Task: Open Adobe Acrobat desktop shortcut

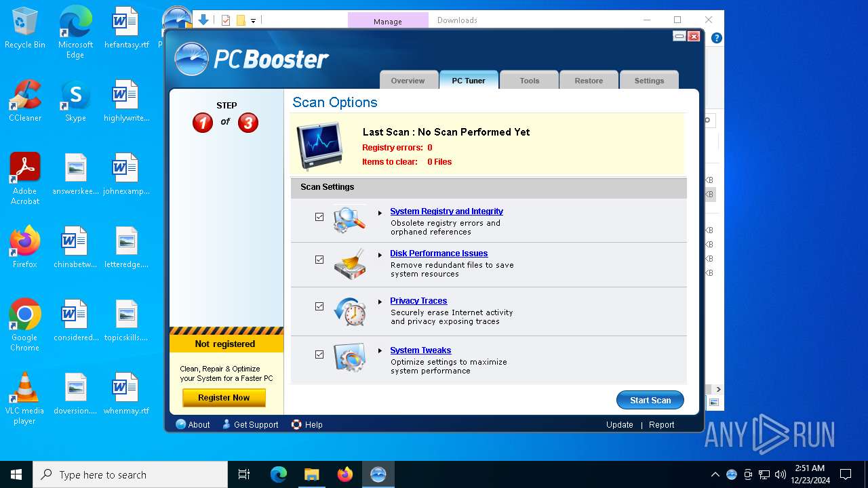Action: tap(25, 179)
